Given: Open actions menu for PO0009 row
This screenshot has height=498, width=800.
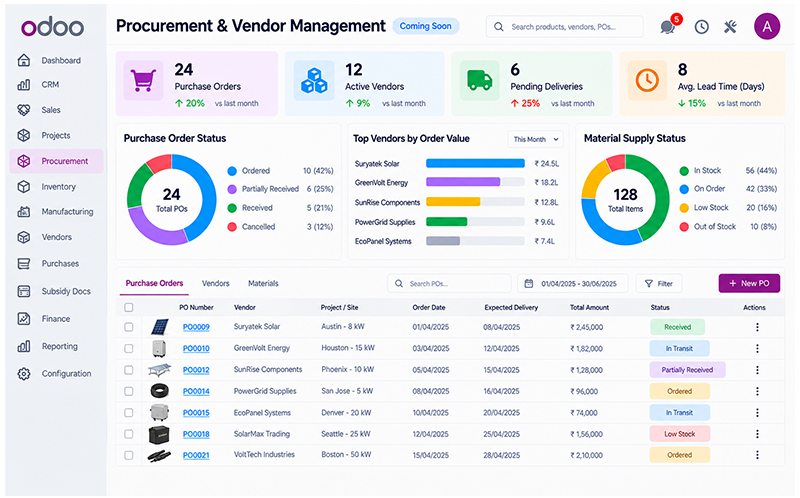Looking at the screenshot, I should (x=757, y=327).
